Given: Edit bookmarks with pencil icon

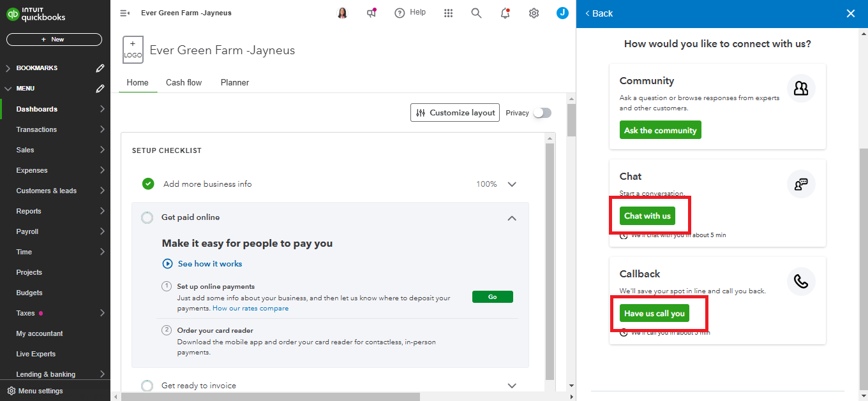Looking at the screenshot, I should (100, 68).
